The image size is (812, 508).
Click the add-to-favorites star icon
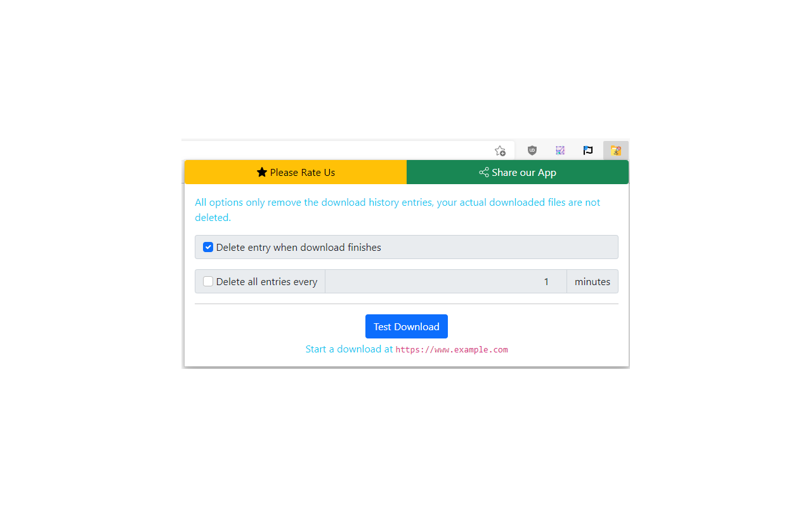coord(500,150)
